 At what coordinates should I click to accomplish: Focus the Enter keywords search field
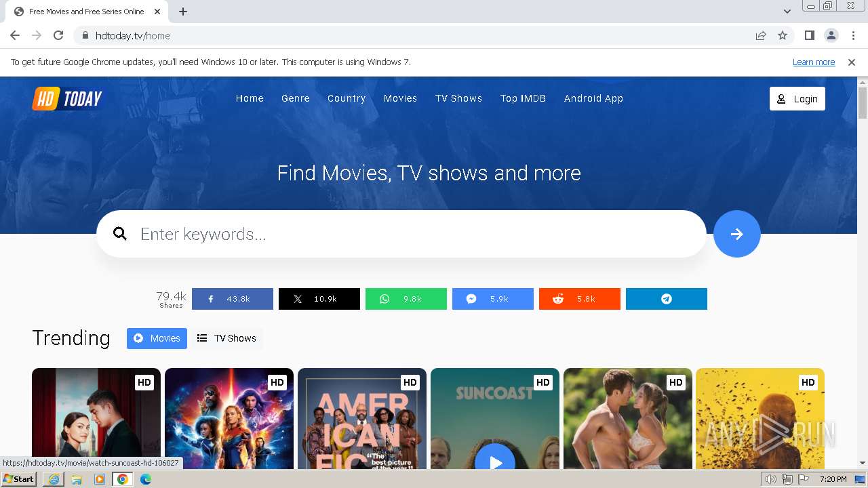tap(401, 234)
